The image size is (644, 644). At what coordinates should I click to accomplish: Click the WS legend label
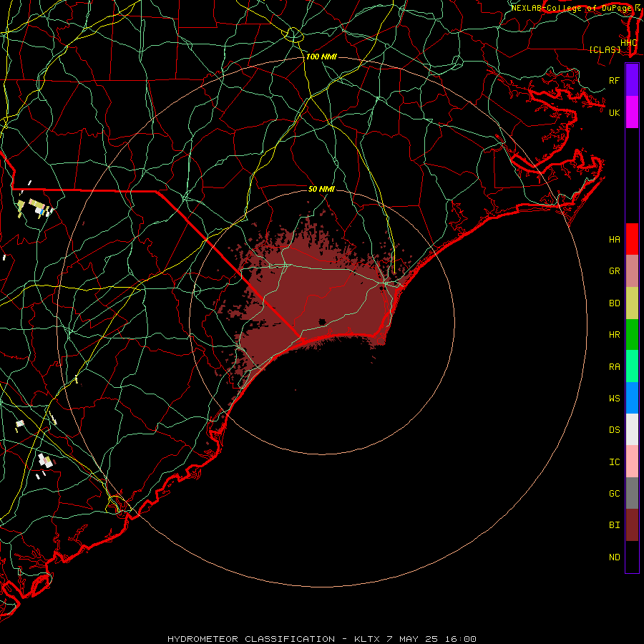[x=614, y=399]
